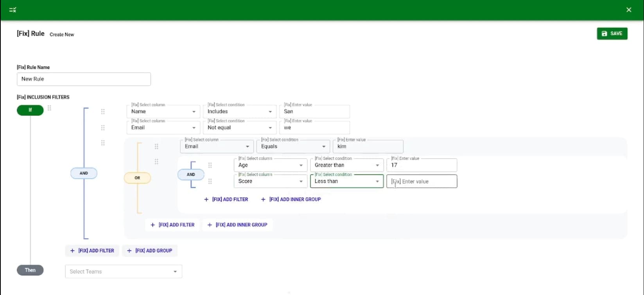Click drag handle of the outer OR group row
644x295 pixels.
point(103,143)
